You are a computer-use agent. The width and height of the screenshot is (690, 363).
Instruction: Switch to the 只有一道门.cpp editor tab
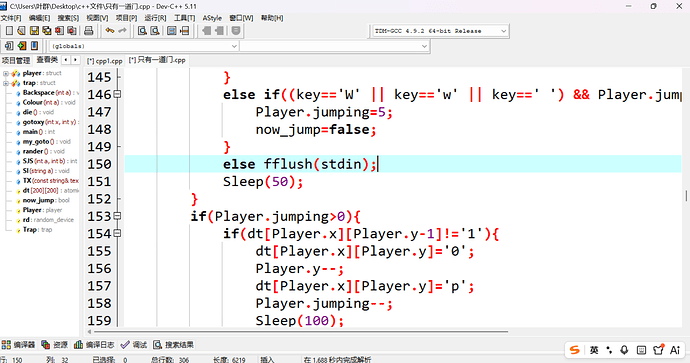157,60
